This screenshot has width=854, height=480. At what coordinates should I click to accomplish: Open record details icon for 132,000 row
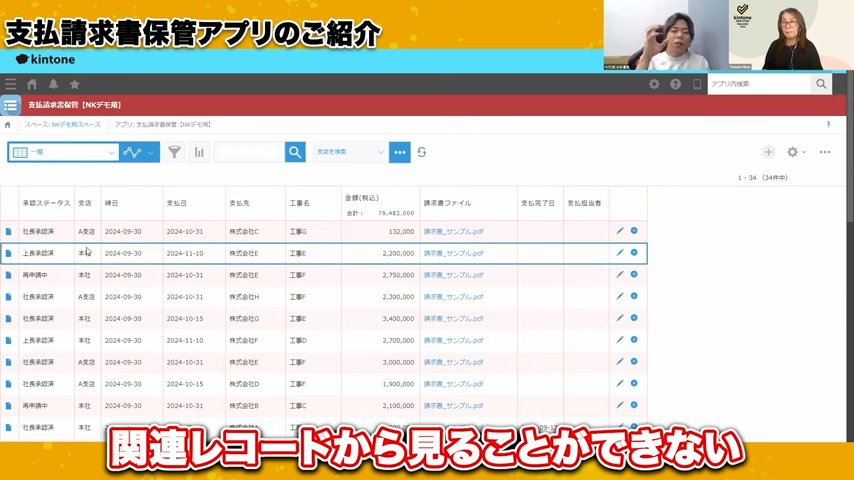point(8,232)
